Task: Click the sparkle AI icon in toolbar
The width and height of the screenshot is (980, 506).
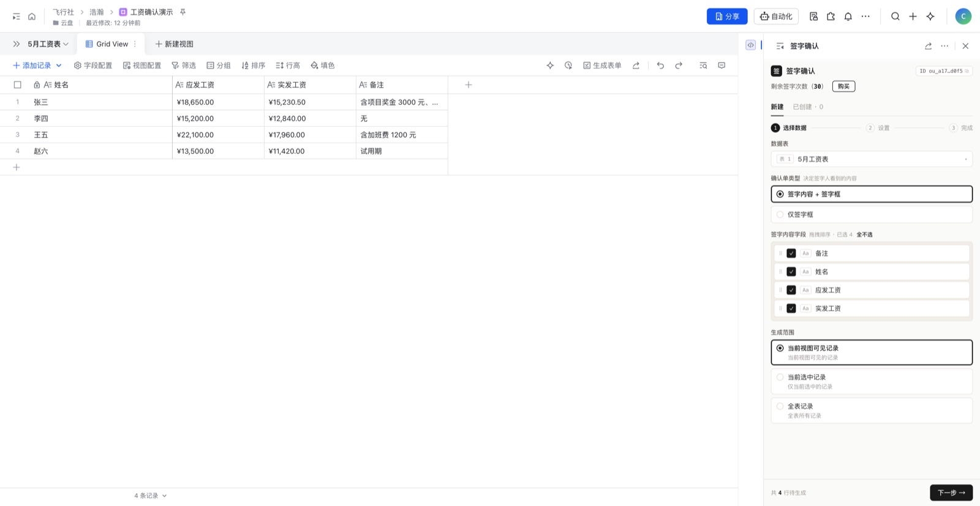Action: coord(550,66)
